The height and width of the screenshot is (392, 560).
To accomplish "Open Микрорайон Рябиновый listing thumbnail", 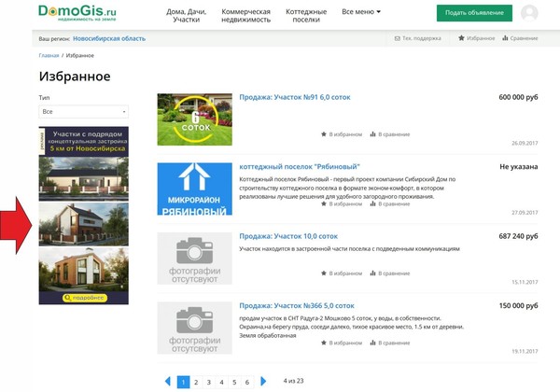I will click(x=194, y=189).
